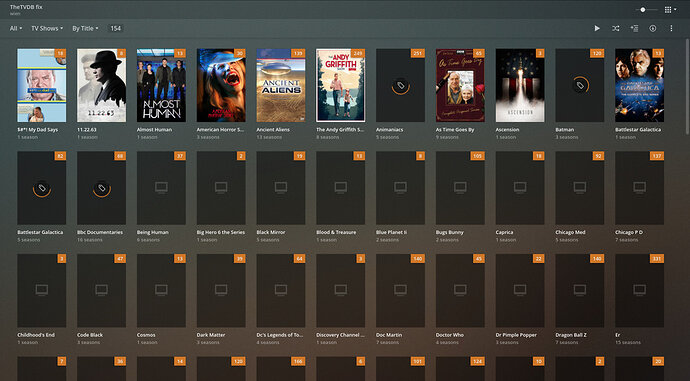Image resolution: width=690 pixels, height=381 pixels.
Task: Click the Childhood's End placeholder icon
Action: [42, 290]
